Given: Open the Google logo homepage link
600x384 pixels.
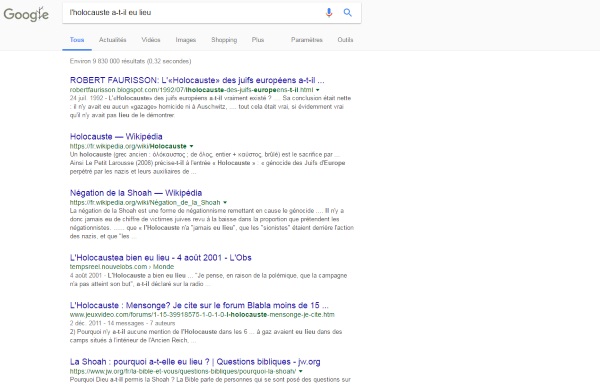Looking at the screenshot, I should pos(26,15).
